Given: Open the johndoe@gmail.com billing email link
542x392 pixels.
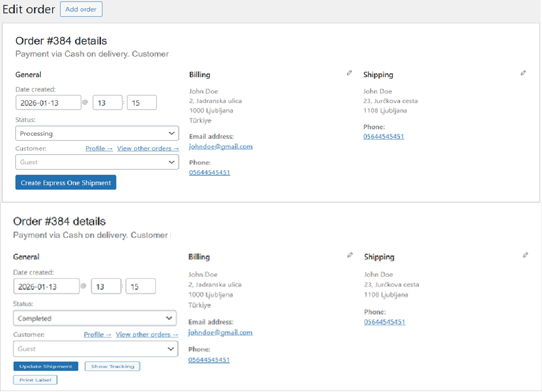Looking at the screenshot, I should (221, 146).
